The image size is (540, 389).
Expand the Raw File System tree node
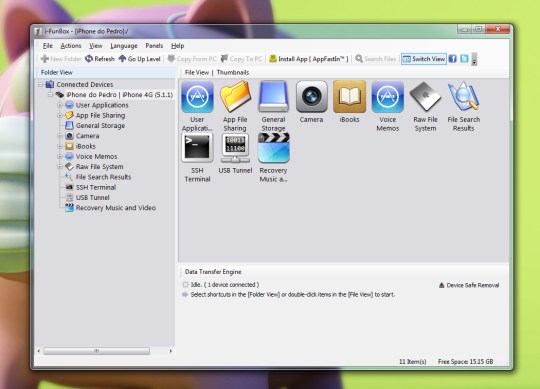60,167
